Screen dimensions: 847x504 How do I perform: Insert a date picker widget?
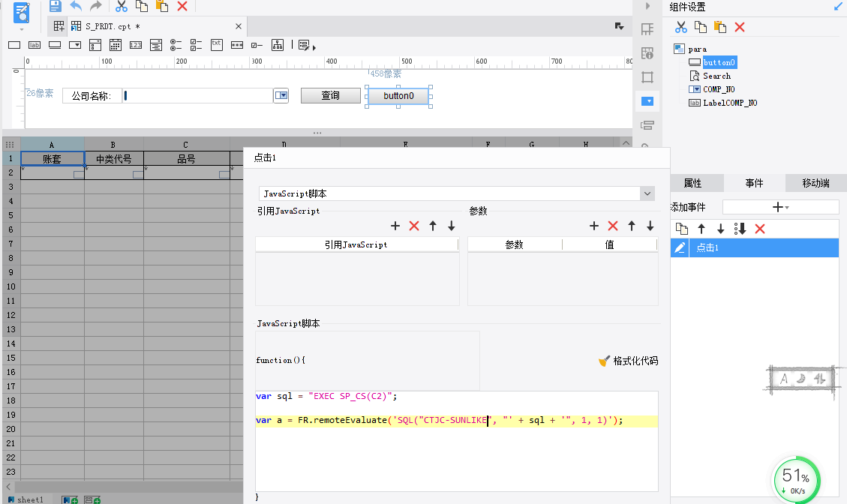pyautogui.click(x=115, y=46)
